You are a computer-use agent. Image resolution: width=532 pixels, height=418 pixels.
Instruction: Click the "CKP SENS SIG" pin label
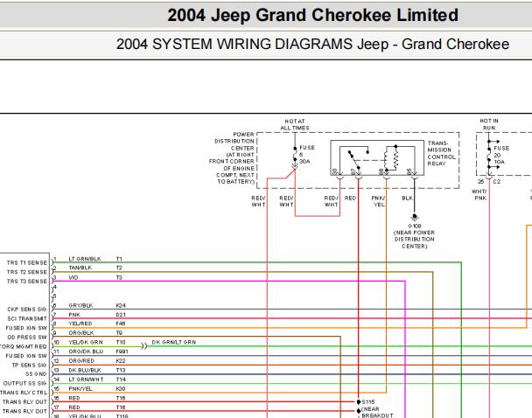[27, 310]
